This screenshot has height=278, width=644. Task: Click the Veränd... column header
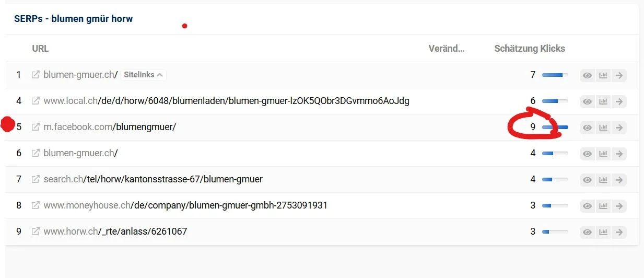446,49
